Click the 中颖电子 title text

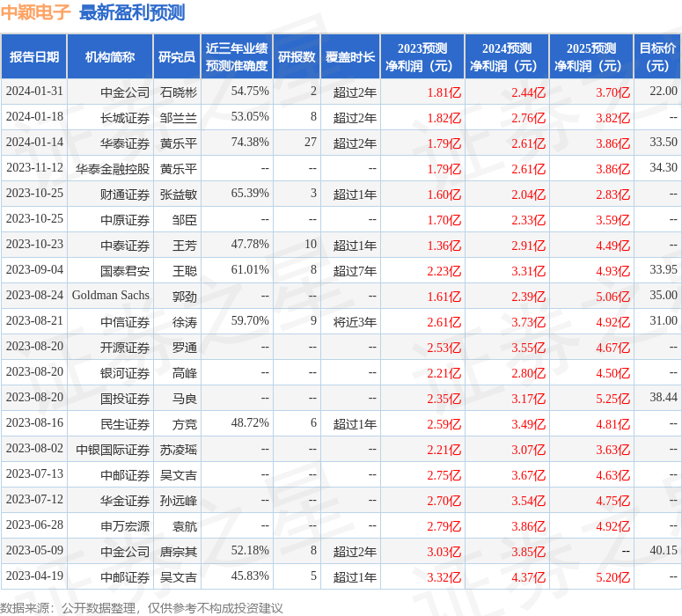coord(35,11)
